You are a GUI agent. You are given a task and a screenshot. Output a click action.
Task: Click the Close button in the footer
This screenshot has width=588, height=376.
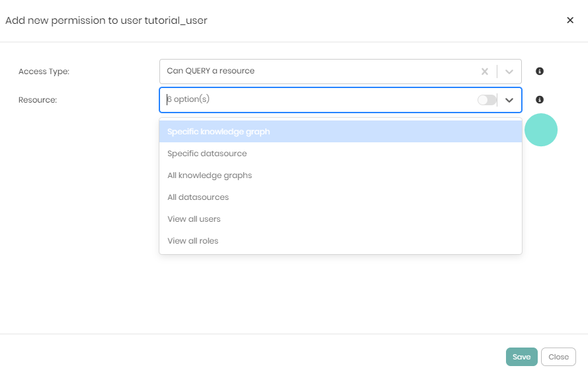pos(558,357)
